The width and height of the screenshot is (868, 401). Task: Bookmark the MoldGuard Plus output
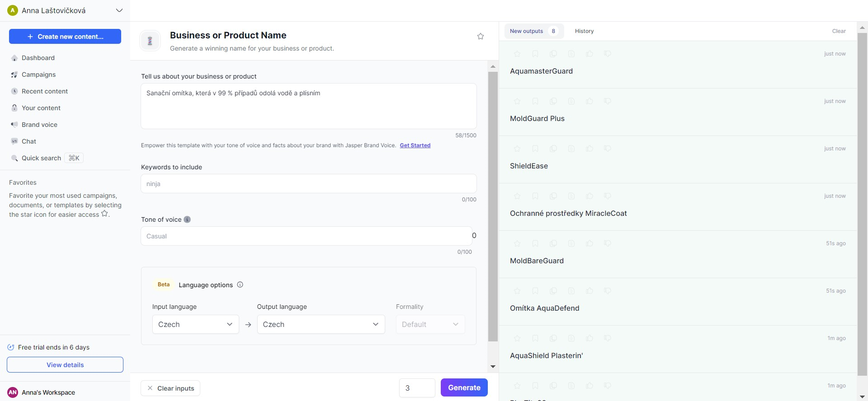tap(535, 101)
